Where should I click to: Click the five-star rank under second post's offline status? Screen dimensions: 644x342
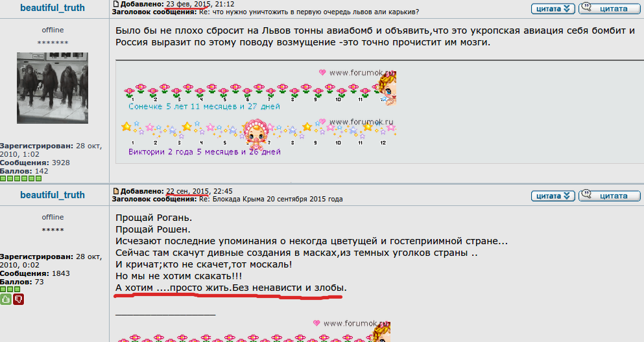pos(53,230)
